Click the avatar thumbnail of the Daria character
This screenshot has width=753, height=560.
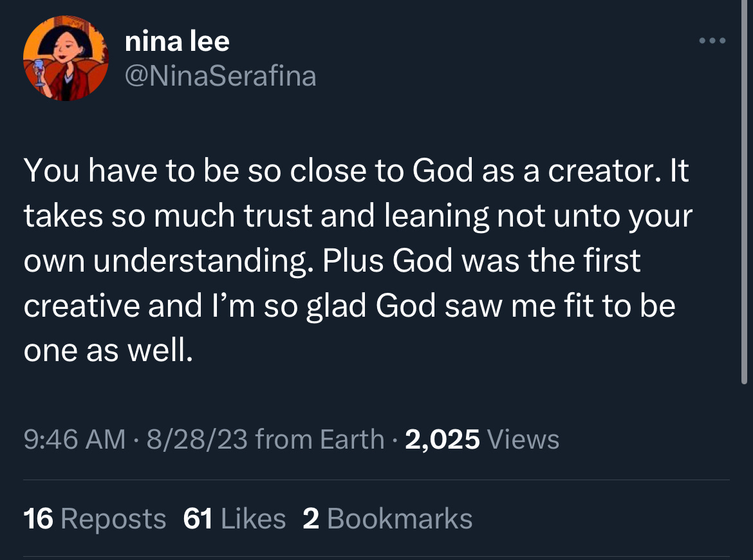[x=66, y=58]
